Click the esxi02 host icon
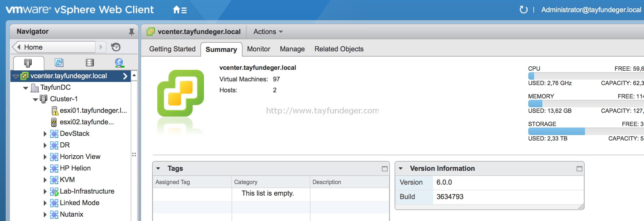 pos(54,122)
